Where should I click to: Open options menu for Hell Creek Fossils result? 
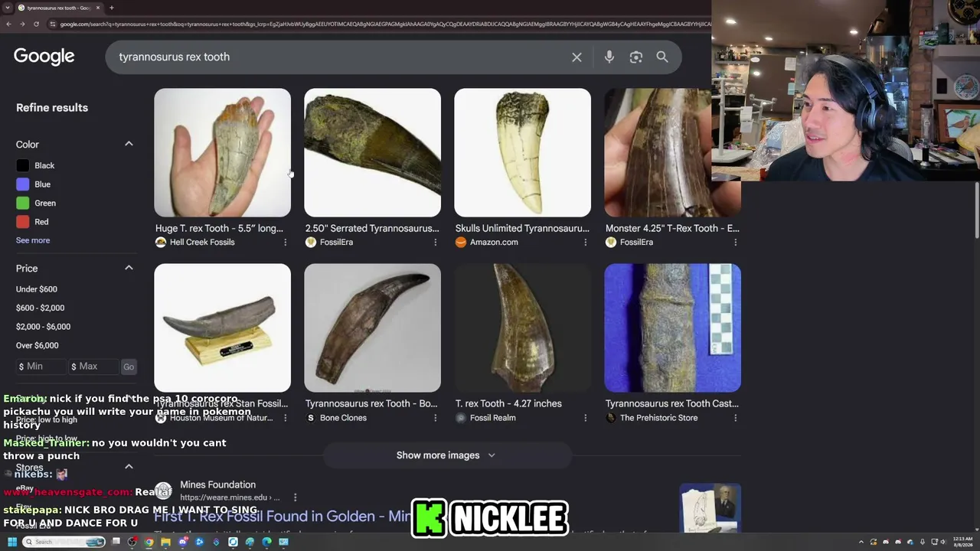pyautogui.click(x=286, y=243)
